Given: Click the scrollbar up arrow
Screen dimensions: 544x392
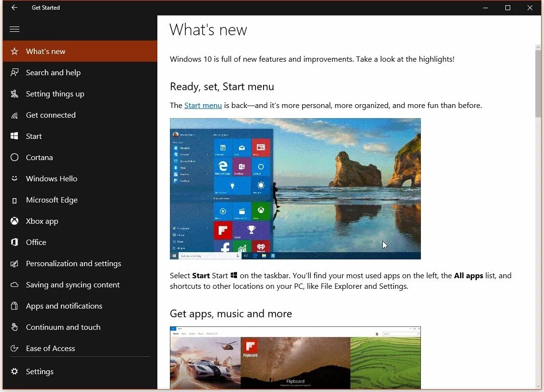Looking at the screenshot, I should [538, 47].
